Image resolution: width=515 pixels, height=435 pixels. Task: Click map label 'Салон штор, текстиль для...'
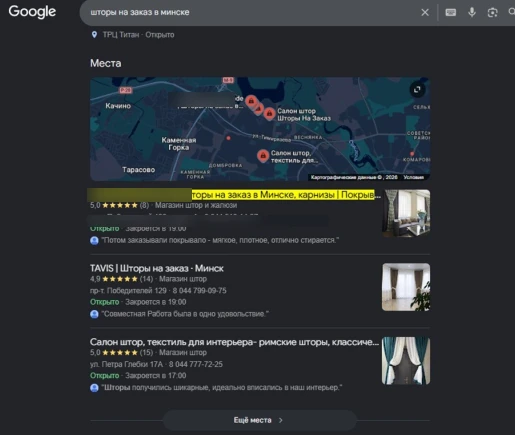point(294,157)
